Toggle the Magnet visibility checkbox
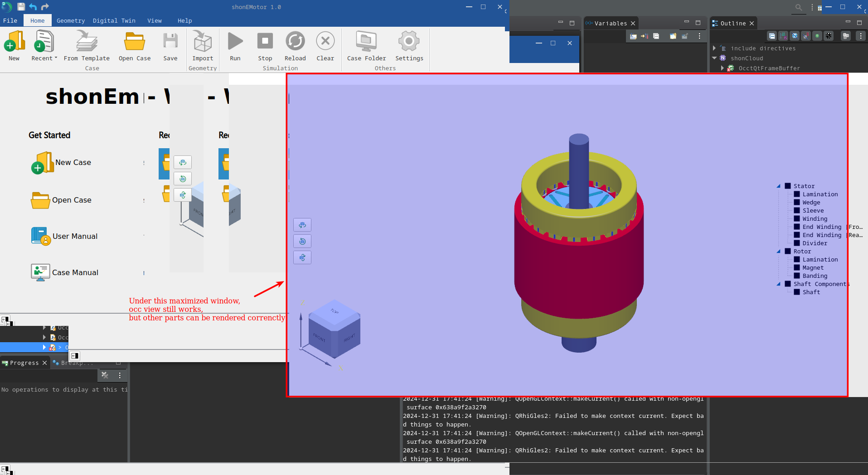 [797, 267]
